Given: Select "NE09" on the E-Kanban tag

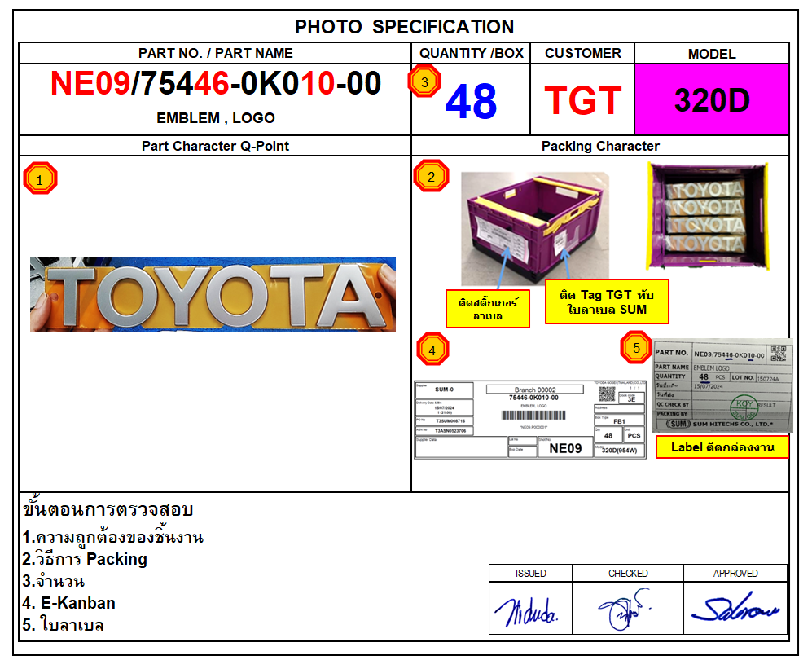Looking at the screenshot, I should pyautogui.click(x=565, y=448).
